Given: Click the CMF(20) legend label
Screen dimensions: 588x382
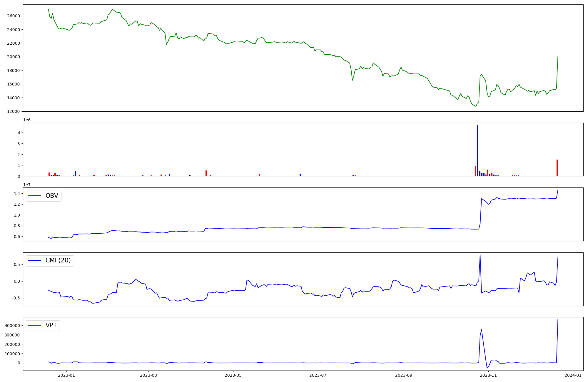Looking at the screenshot, I should [58, 260].
